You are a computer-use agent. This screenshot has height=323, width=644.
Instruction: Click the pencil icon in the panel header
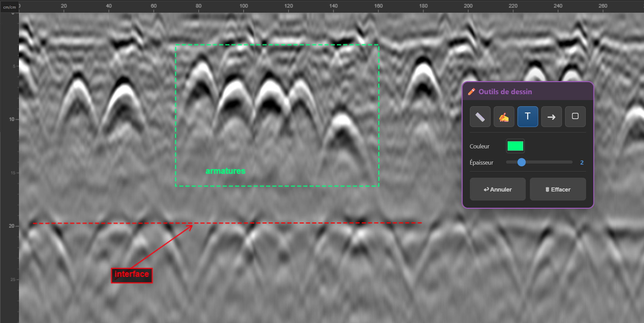click(471, 91)
